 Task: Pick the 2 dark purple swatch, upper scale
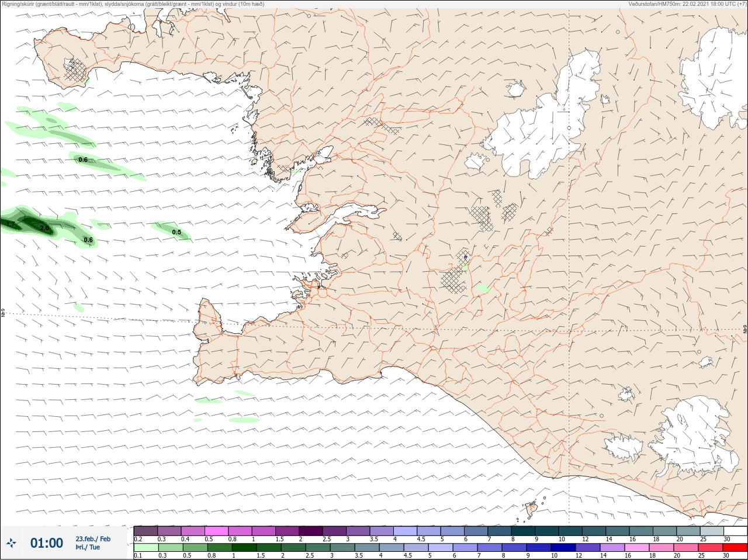tap(311, 531)
